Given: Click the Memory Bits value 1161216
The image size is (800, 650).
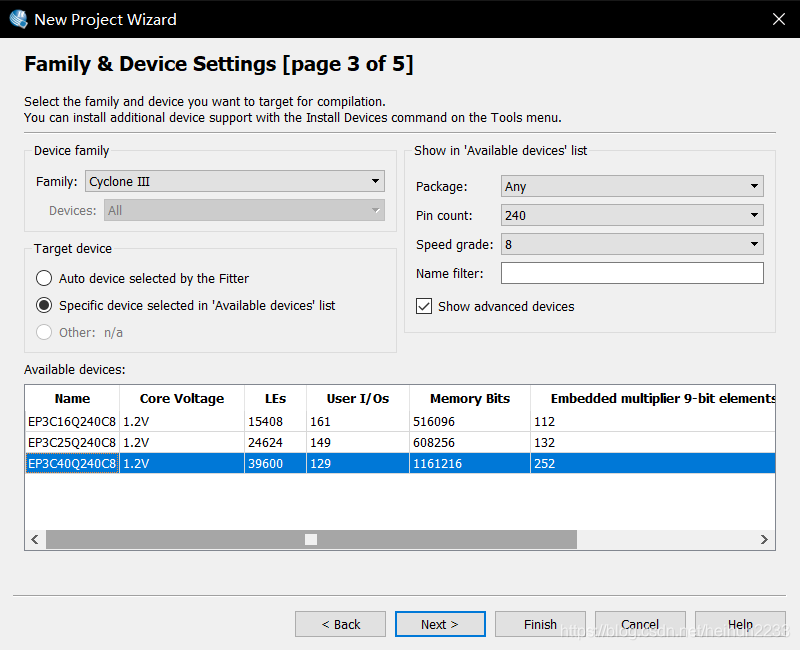Looking at the screenshot, I should 437,463.
